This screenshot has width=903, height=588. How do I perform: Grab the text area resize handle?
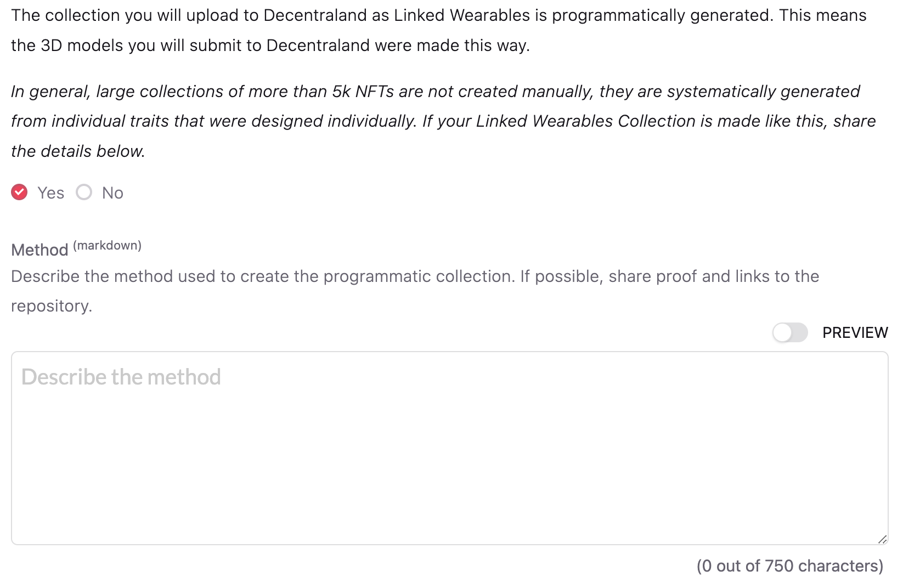click(x=882, y=539)
